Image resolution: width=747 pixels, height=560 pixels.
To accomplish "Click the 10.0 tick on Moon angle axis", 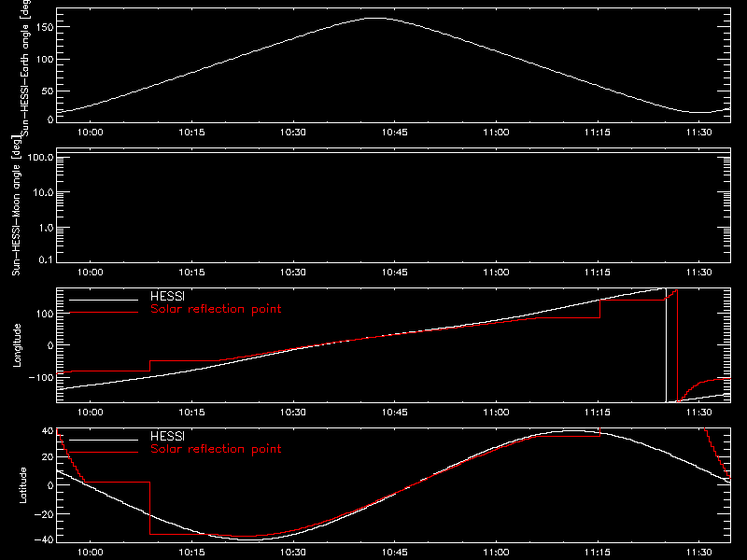I will 43,193.
